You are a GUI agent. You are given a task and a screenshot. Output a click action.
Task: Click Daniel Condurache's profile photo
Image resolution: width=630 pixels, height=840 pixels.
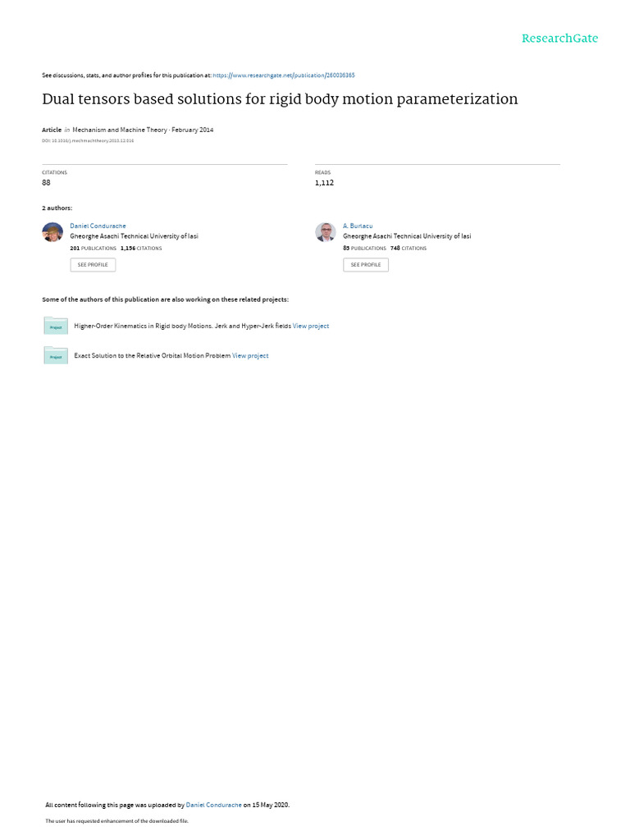coord(52,232)
